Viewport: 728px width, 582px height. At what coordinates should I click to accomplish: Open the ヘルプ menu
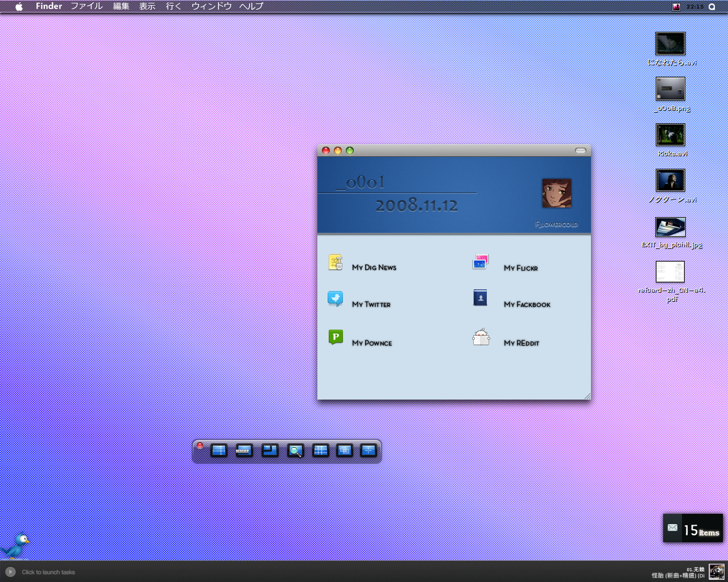point(251,6)
